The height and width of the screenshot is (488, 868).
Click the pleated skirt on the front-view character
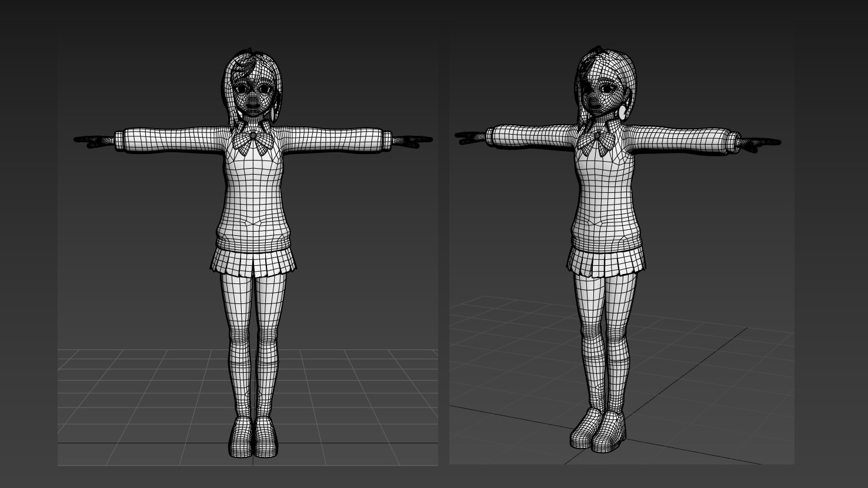coord(253,262)
